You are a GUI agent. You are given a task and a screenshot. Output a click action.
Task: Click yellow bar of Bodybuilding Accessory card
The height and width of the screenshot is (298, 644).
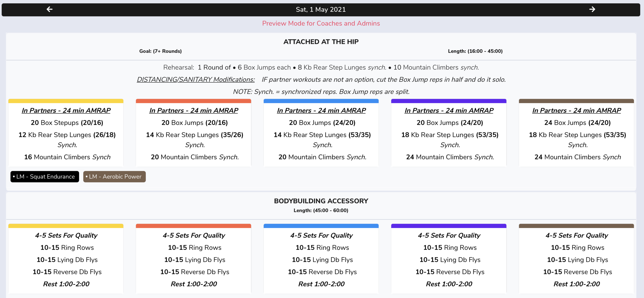pyautogui.click(x=66, y=226)
